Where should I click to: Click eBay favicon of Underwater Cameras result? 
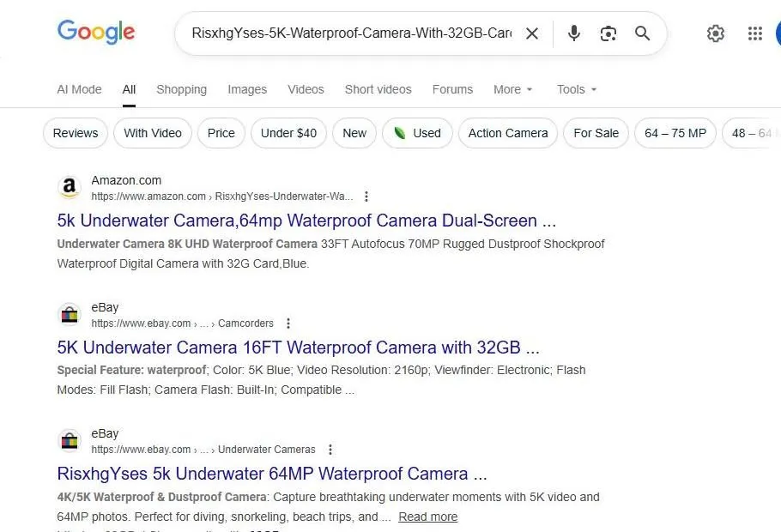[x=70, y=441]
